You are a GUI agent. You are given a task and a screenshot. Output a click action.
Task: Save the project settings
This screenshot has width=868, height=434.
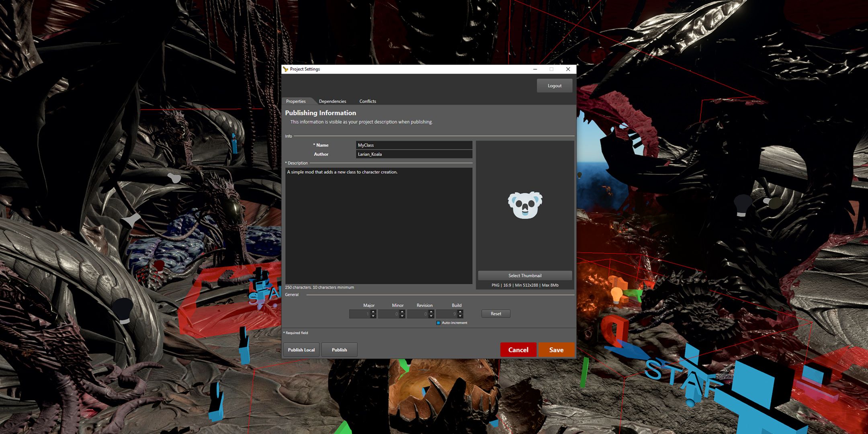click(x=555, y=350)
